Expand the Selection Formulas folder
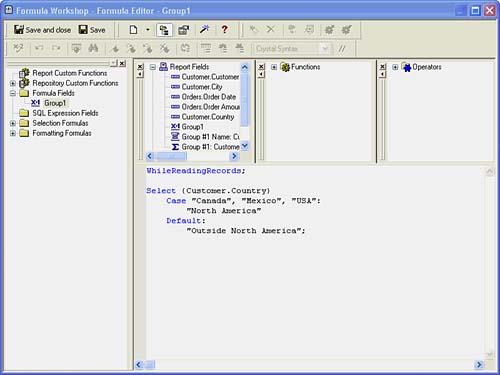Screen dimensions: 500x375 [x=13, y=123]
